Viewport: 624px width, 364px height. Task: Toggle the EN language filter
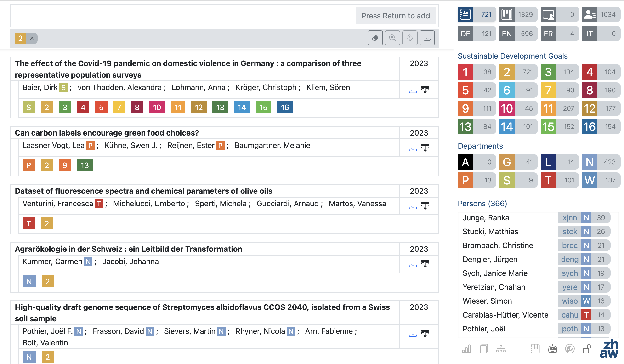pos(518,34)
